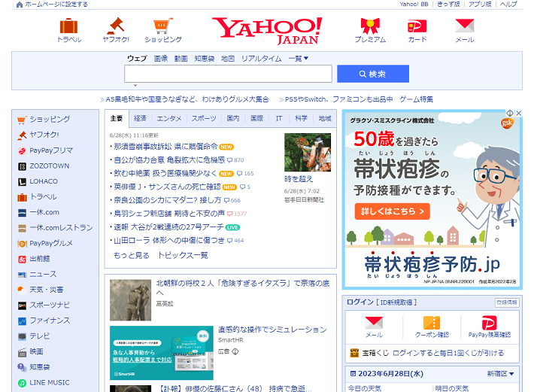Open the Card icon in the header
Image resolution: width=534 pixels, height=392 pixels.
[x=417, y=26]
